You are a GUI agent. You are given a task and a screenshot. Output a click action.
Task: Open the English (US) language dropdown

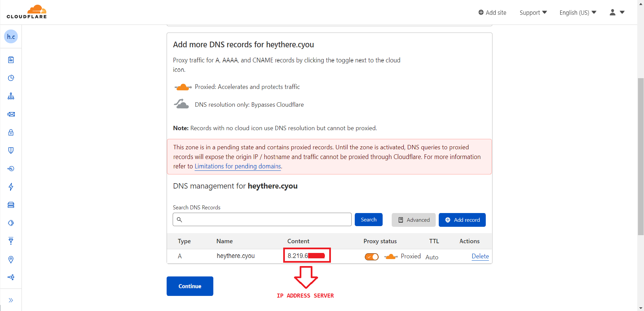pos(578,12)
